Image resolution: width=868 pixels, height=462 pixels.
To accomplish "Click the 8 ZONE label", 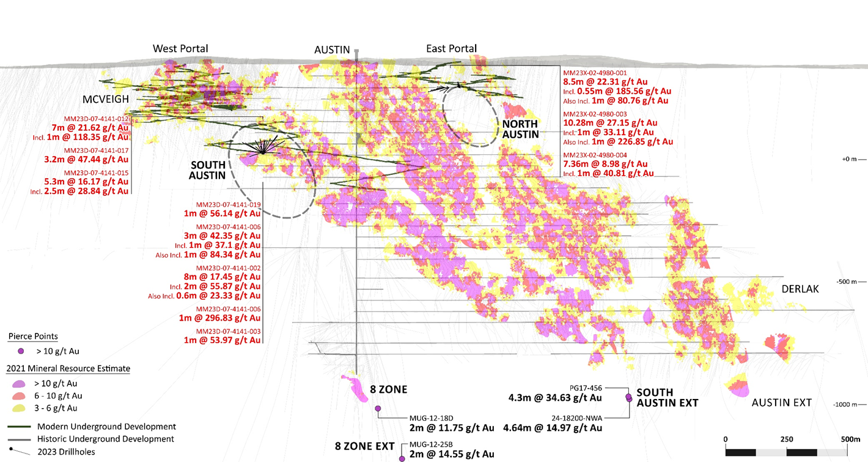I will coord(388,389).
